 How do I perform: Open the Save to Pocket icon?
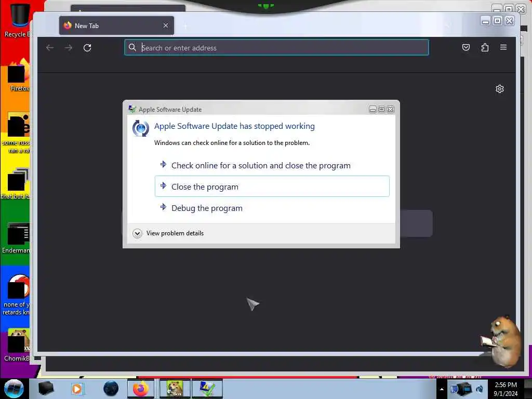click(466, 47)
